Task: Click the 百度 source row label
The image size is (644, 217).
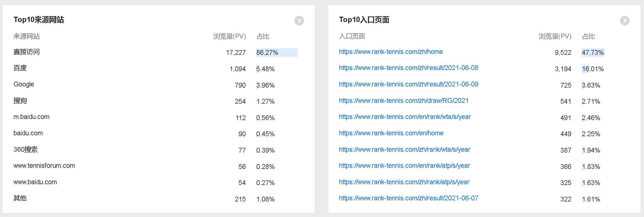Action: 20,68
